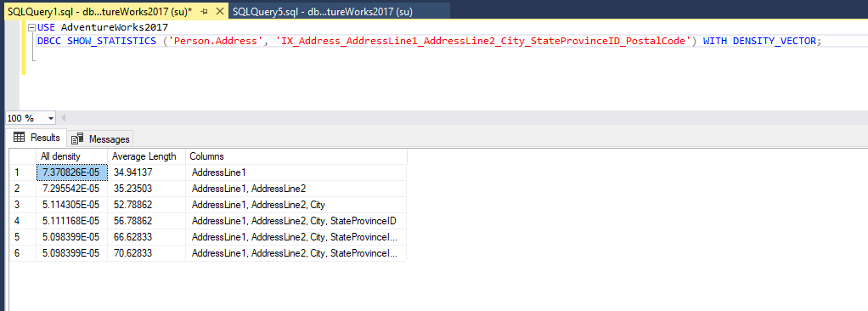The width and height of the screenshot is (868, 311).
Task: Click the All density column header
Action: coord(72,156)
